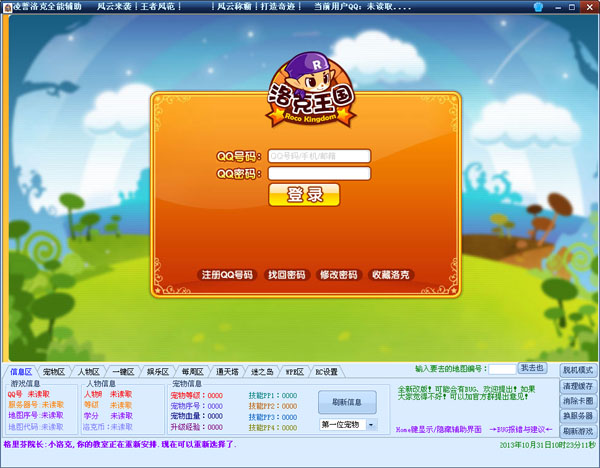Click the 消除卡图 button
The image size is (600, 468).
tap(578, 401)
